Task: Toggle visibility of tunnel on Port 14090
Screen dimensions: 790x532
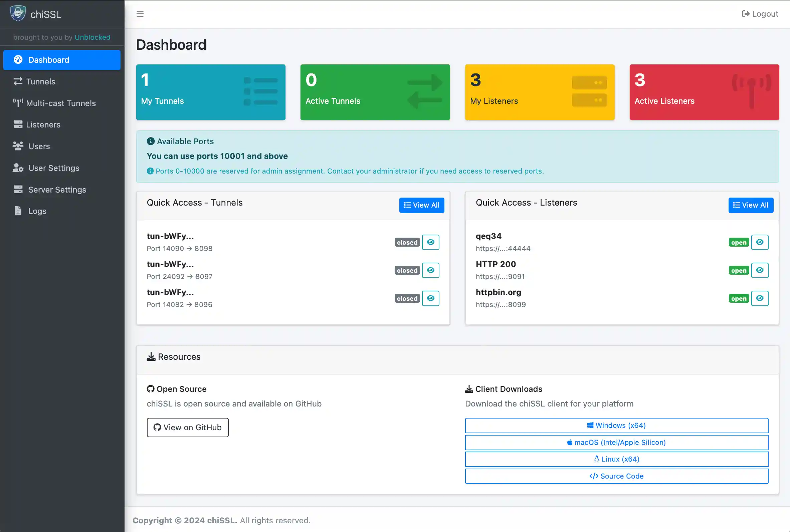Action: tap(430, 242)
